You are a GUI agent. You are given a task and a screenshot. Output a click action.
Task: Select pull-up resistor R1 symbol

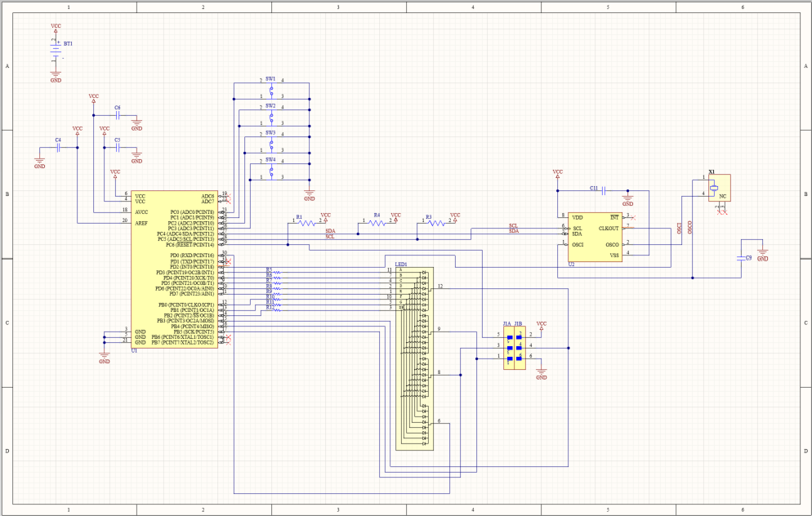[x=306, y=223]
